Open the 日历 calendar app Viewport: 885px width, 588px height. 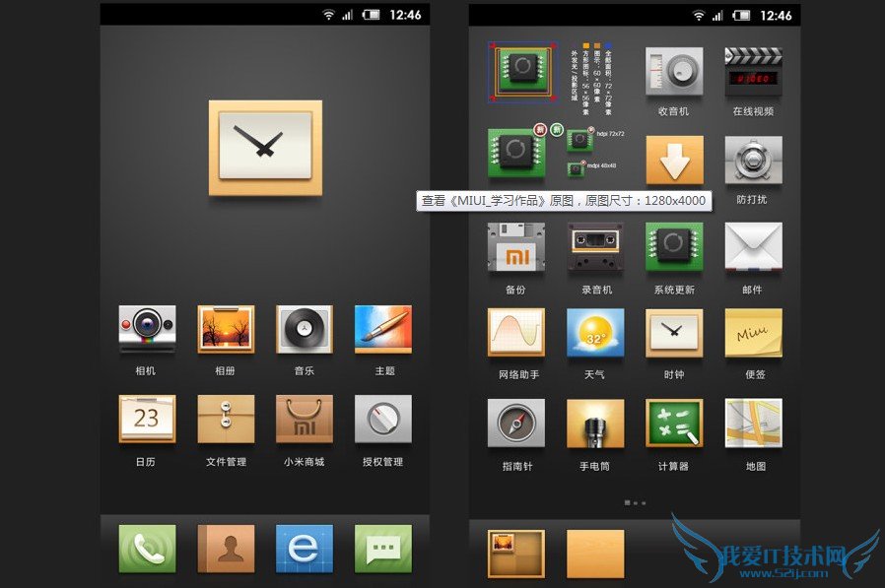click(147, 419)
